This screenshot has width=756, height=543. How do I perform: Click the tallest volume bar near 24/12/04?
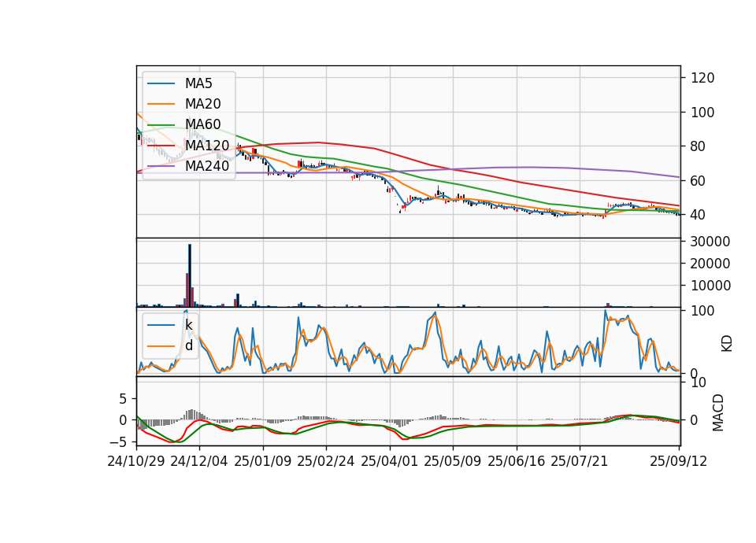pos(190,275)
